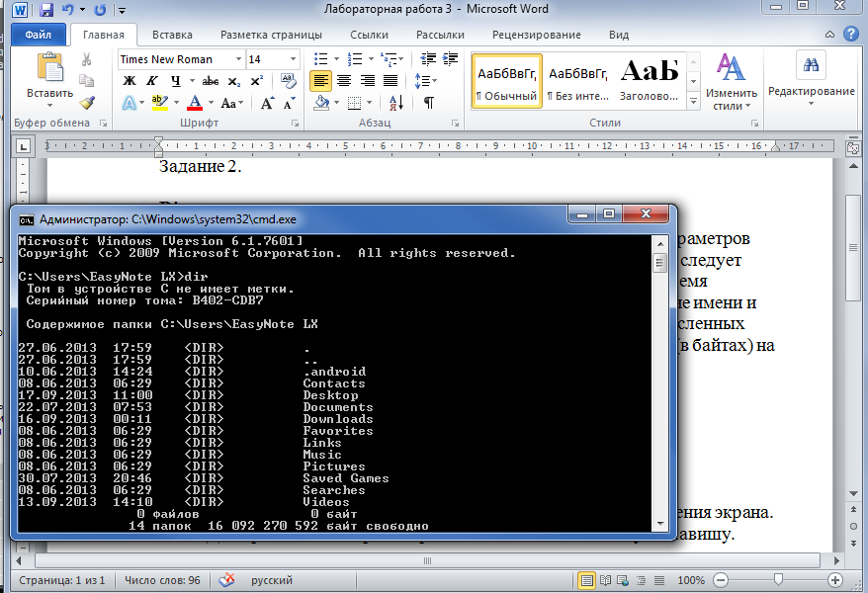The image size is (868, 593).
Task: Open Изменить стили menu
Action: click(732, 82)
